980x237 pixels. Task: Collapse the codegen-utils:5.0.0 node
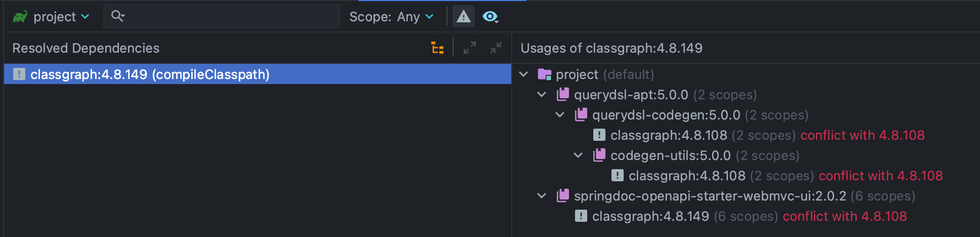[578, 155]
